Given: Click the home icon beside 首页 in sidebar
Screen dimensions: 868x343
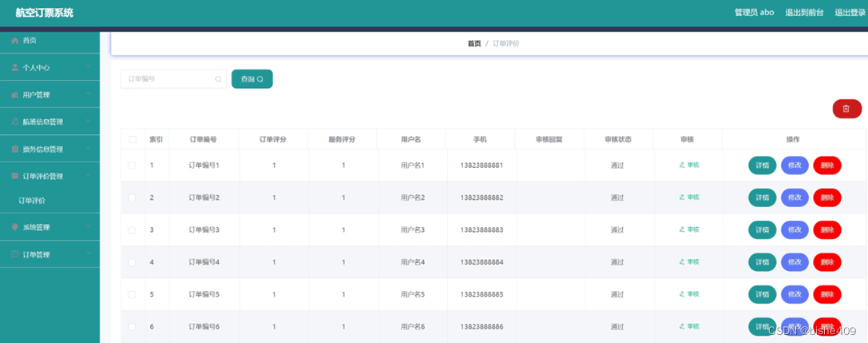Looking at the screenshot, I should 15,41.
